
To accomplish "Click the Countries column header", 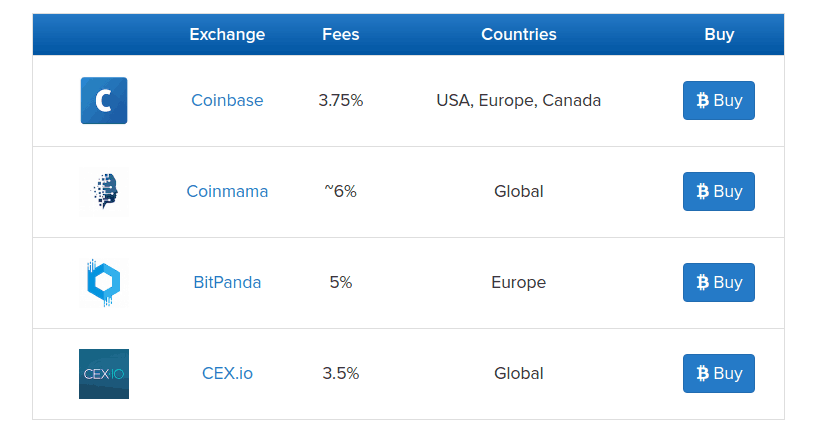I will [x=519, y=34].
